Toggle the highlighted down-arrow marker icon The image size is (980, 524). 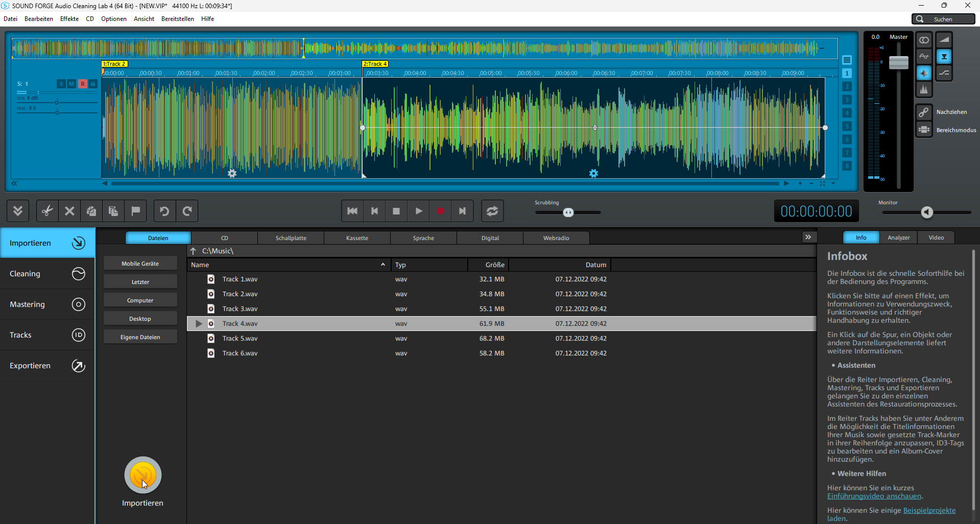(x=944, y=56)
